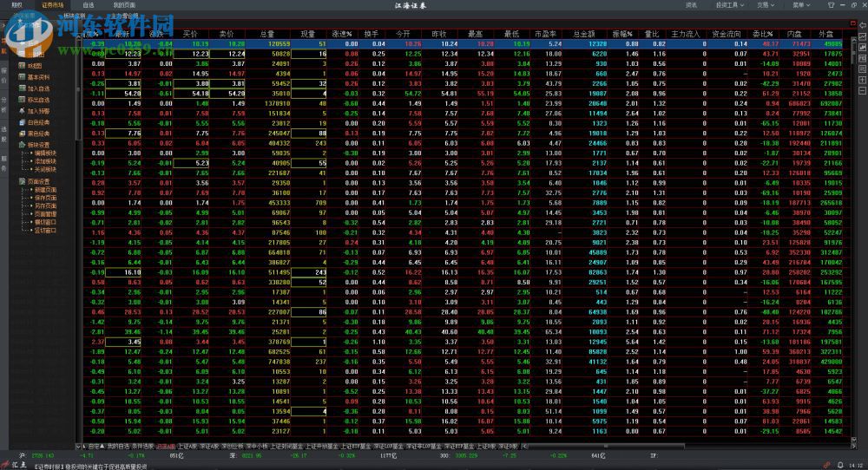The height and width of the screenshot is (470, 868).
Task: Switch to the 证券市场 tab
Action: (53, 5)
